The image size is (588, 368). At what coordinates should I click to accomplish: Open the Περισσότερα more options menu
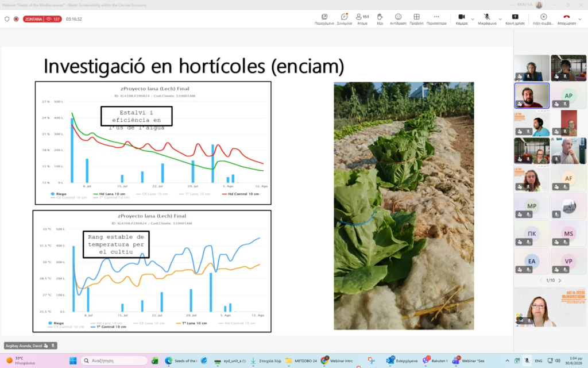(436, 19)
